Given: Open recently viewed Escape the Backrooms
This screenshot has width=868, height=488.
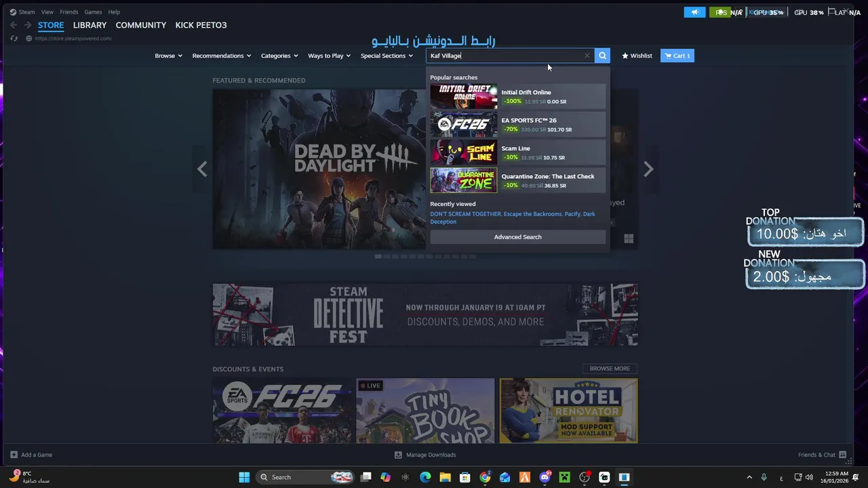Looking at the screenshot, I should coord(532,214).
